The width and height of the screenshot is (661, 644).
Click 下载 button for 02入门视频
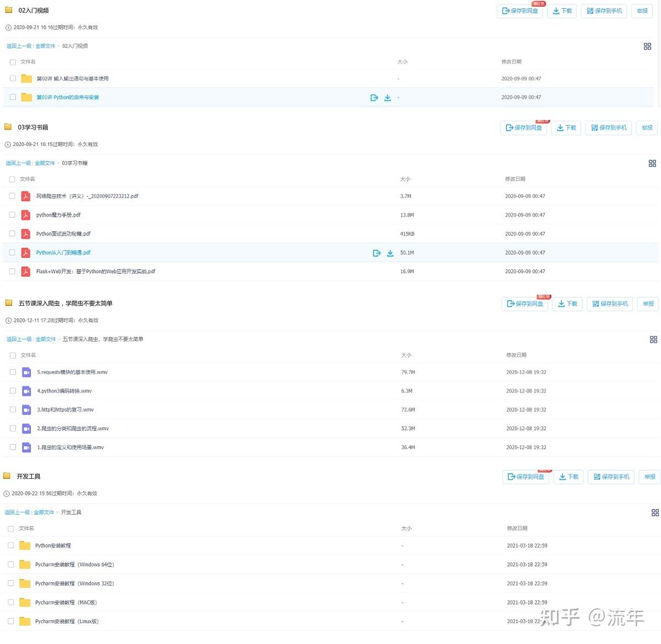click(x=562, y=11)
